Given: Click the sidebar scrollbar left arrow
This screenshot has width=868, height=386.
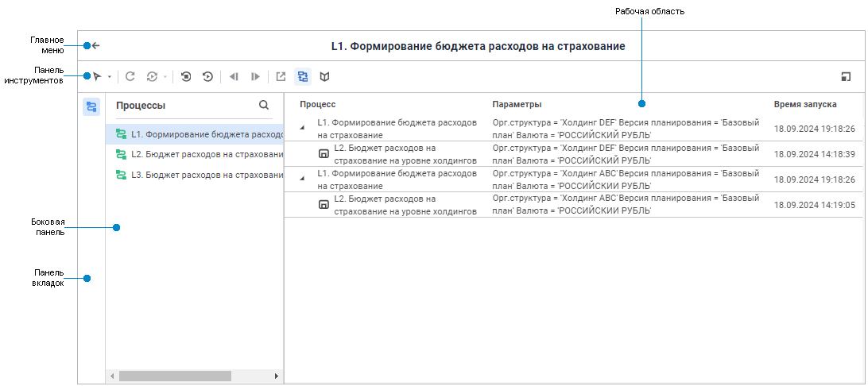Looking at the screenshot, I should 112,376.
